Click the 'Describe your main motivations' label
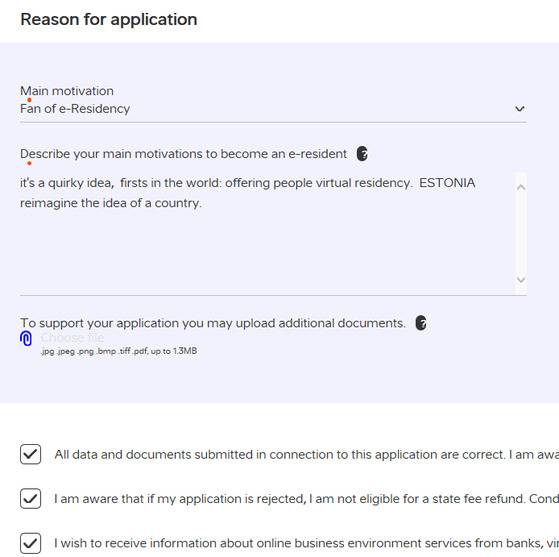Viewport: 559px width, 557px height. pyautogui.click(x=183, y=154)
